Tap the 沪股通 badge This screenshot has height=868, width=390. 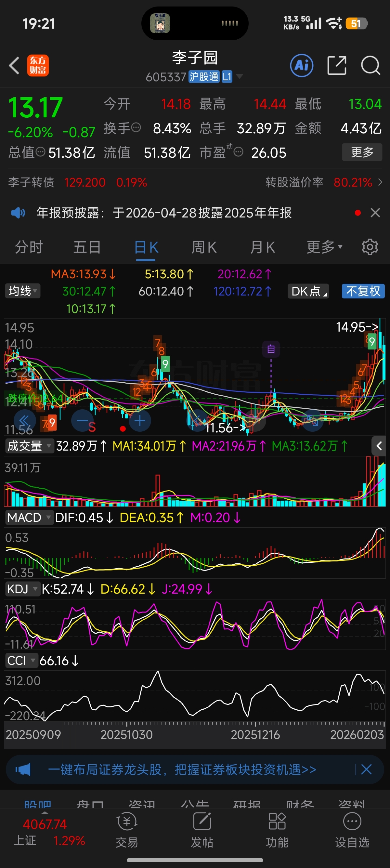204,77
